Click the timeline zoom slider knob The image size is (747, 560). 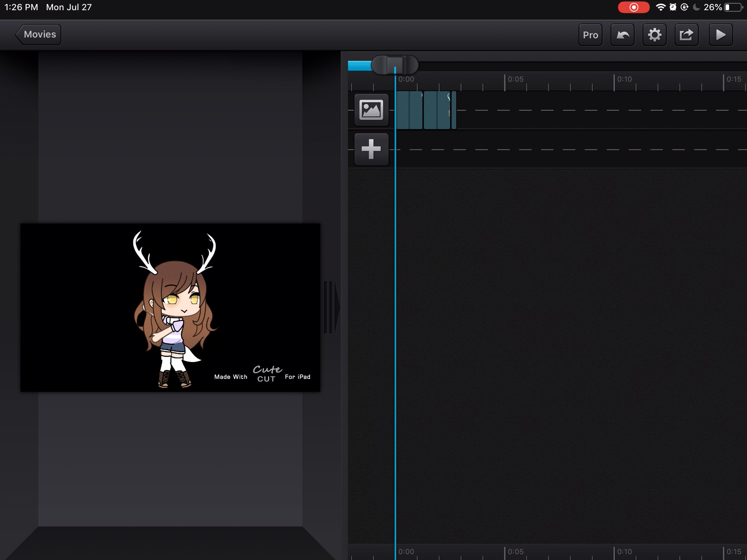tap(395, 65)
